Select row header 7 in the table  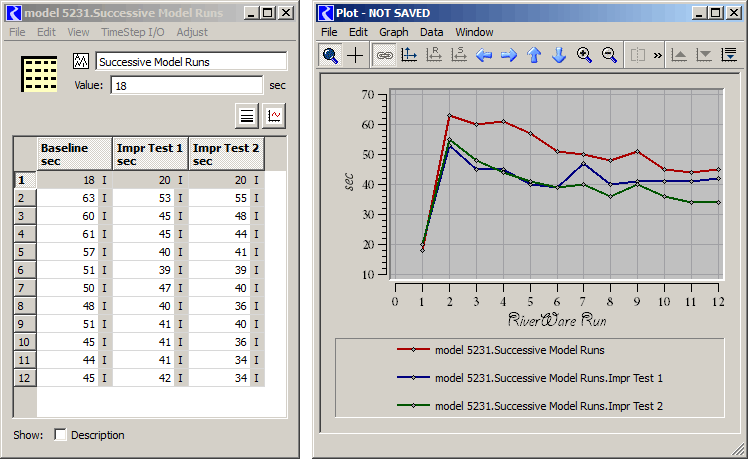pyautogui.click(x=25, y=288)
